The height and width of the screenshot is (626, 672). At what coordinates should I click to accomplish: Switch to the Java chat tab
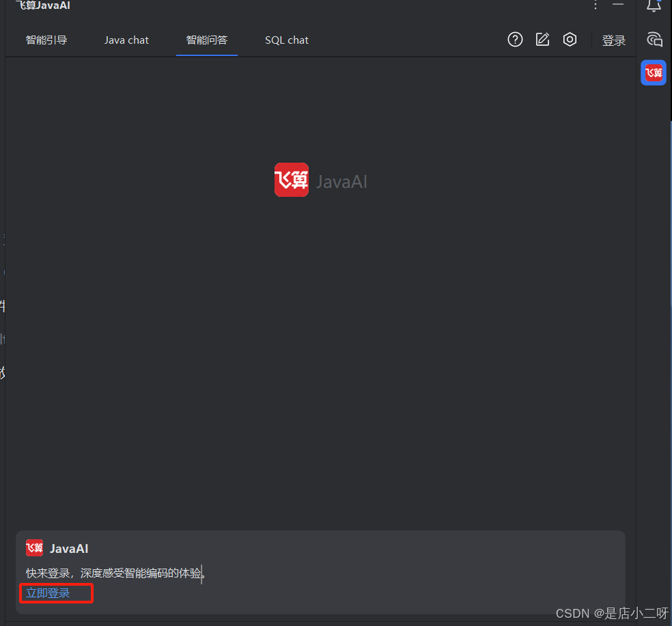[126, 40]
